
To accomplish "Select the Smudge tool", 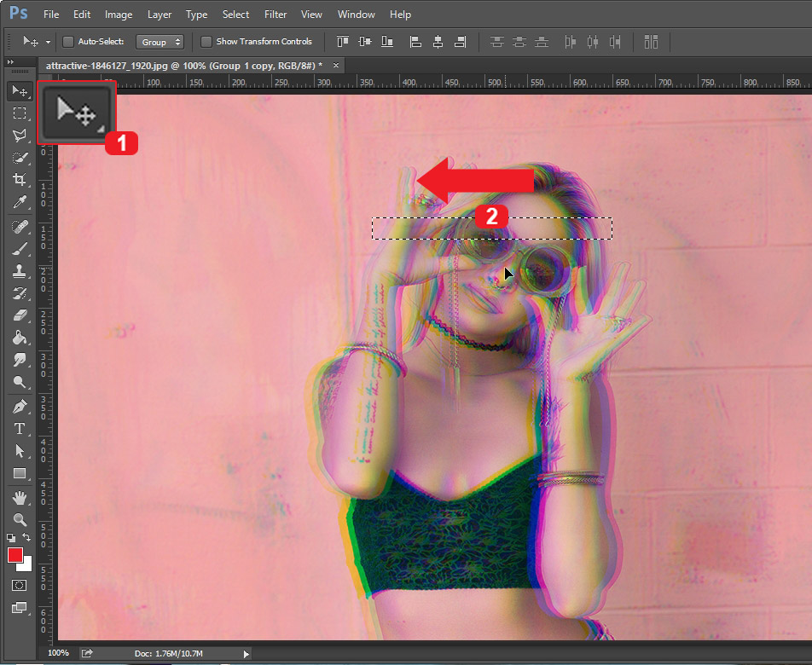I will coord(20,360).
